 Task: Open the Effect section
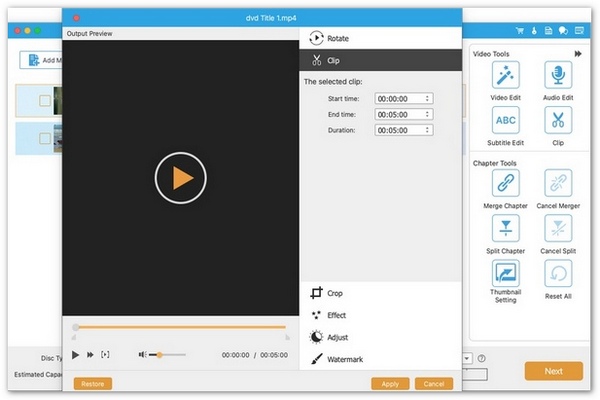380,315
